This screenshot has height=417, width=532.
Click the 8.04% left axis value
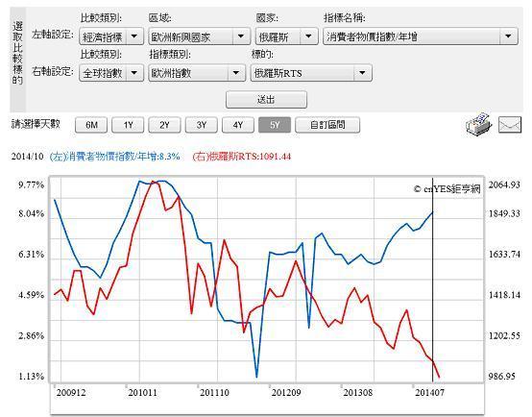click(32, 213)
